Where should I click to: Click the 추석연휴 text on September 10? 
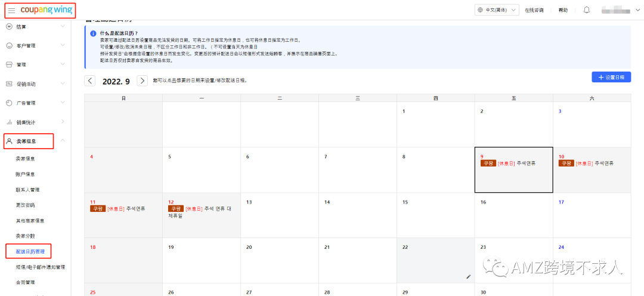click(x=604, y=163)
